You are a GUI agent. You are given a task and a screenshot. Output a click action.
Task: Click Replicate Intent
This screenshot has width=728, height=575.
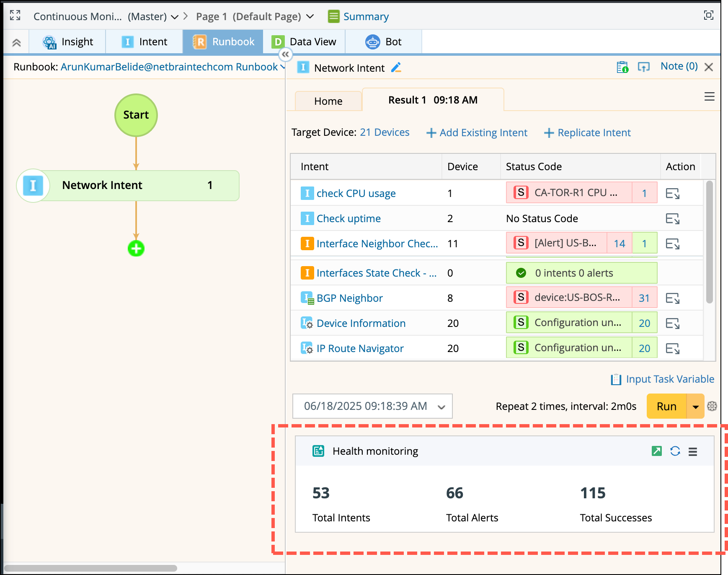(x=587, y=133)
